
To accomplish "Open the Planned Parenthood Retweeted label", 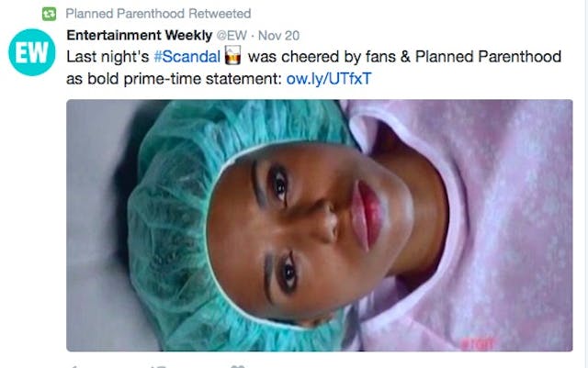I will 158,14.
